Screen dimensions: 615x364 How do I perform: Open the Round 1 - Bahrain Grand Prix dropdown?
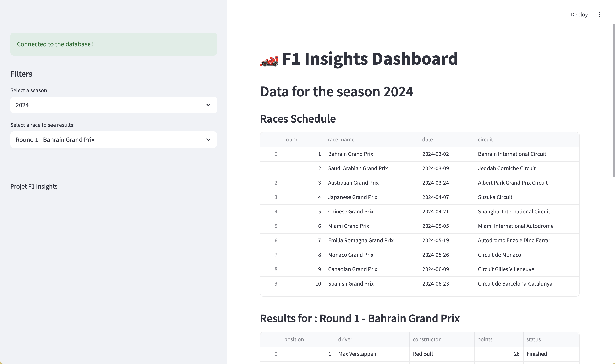tap(113, 140)
